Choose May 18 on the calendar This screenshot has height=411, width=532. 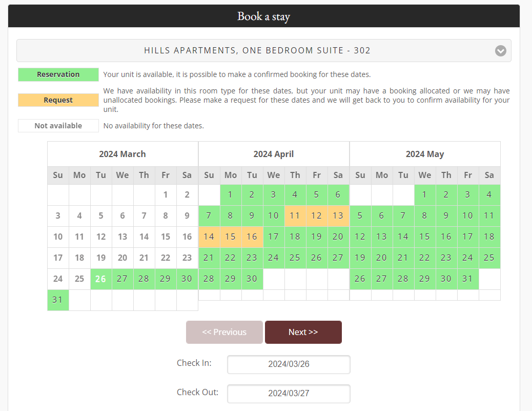tap(489, 237)
